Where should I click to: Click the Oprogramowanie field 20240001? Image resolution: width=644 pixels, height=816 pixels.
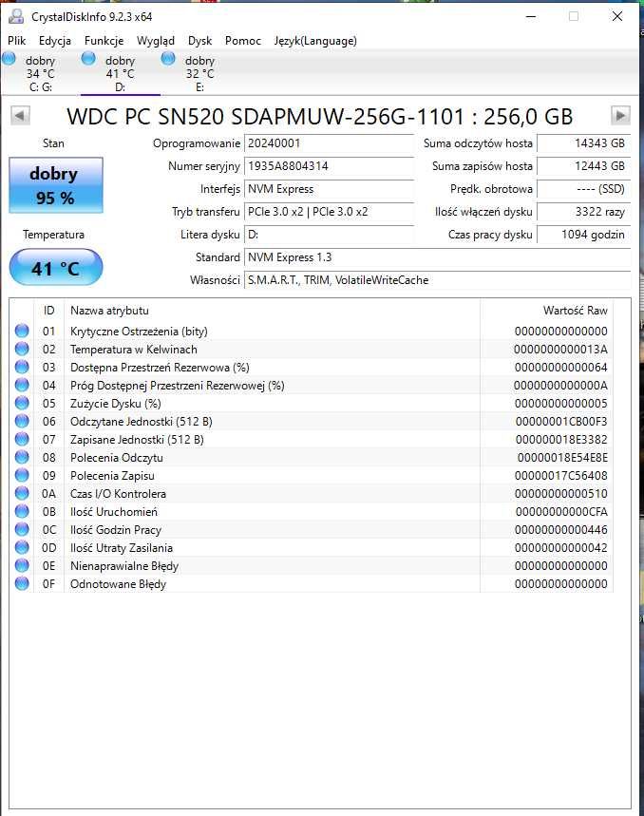[329, 143]
